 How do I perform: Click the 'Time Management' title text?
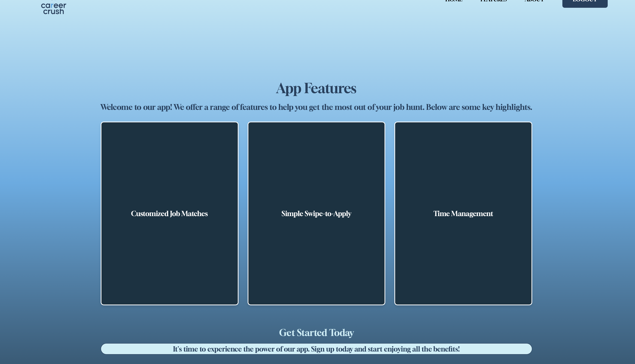tap(463, 213)
